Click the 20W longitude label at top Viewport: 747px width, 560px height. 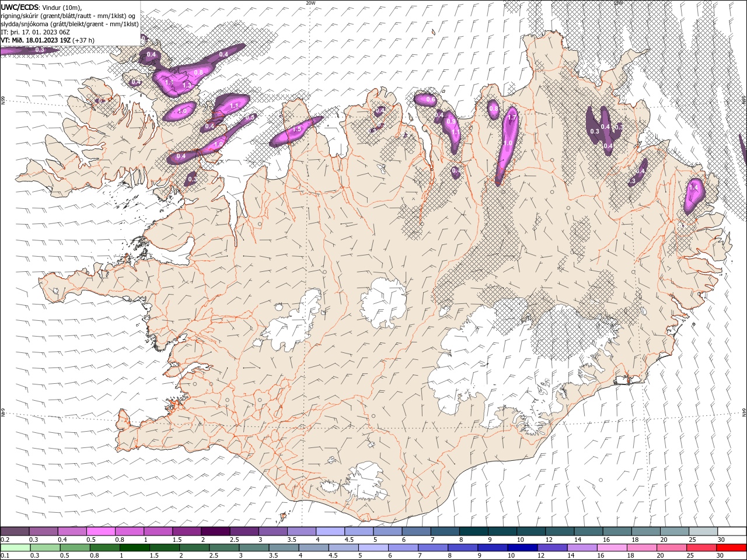point(310,3)
